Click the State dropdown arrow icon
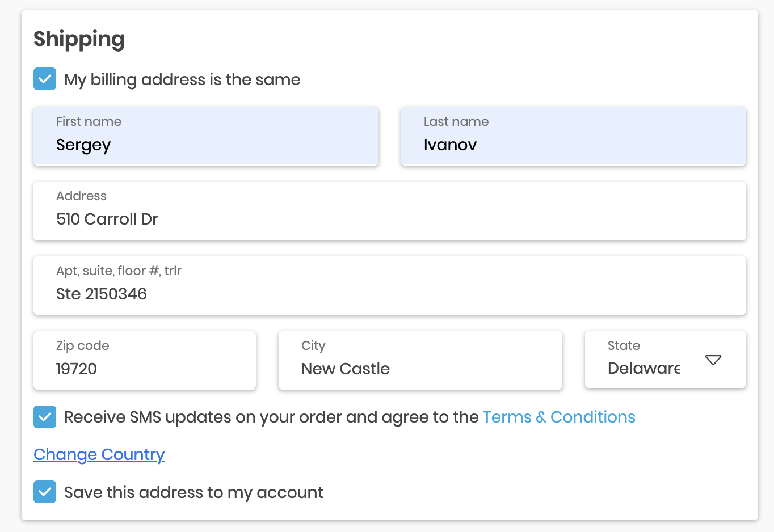This screenshot has width=774, height=532. (x=713, y=360)
